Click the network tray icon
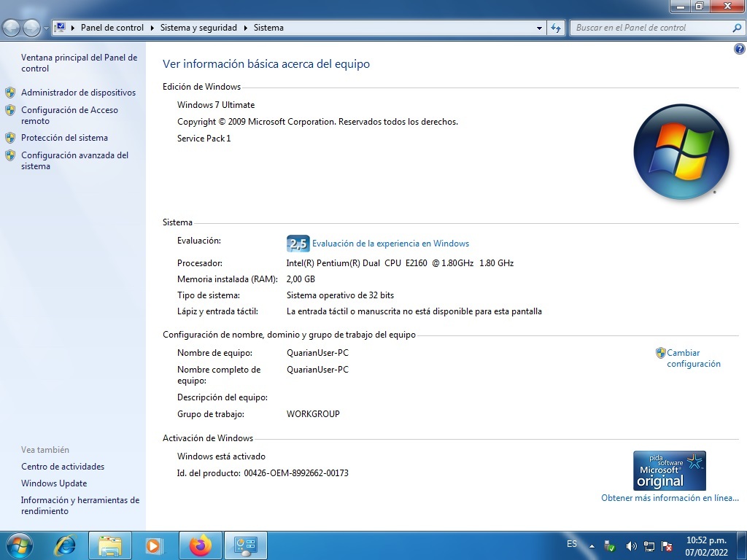 649,546
